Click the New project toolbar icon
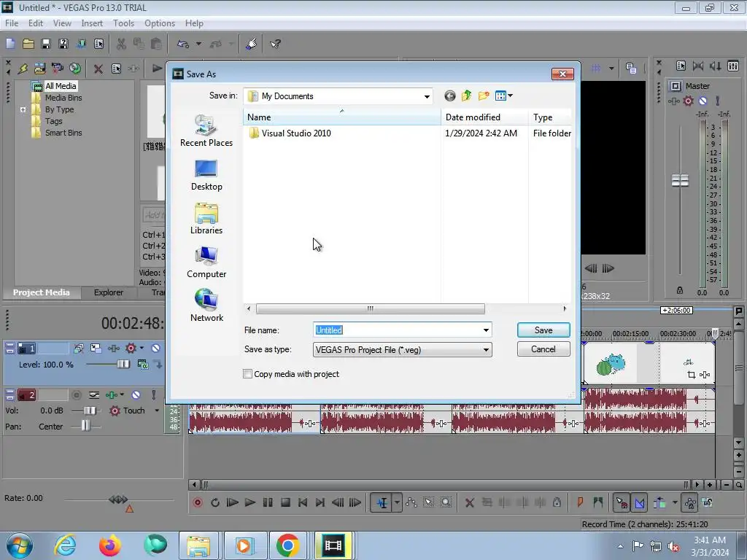747x560 pixels. pyautogui.click(x=10, y=44)
